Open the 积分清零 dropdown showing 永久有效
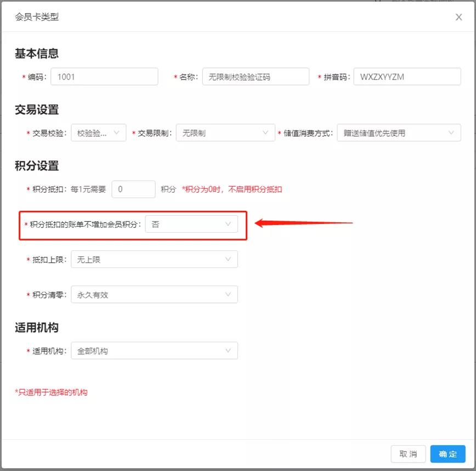Image resolution: width=476 pixels, height=471 pixels. [x=154, y=295]
